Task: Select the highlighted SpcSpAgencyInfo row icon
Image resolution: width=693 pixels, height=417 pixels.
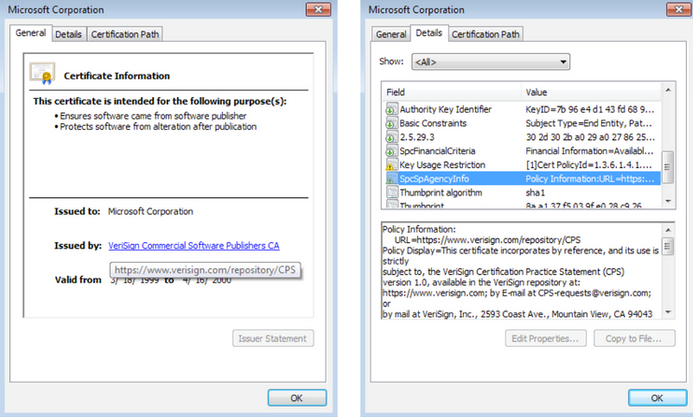Action: pos(391,179)
